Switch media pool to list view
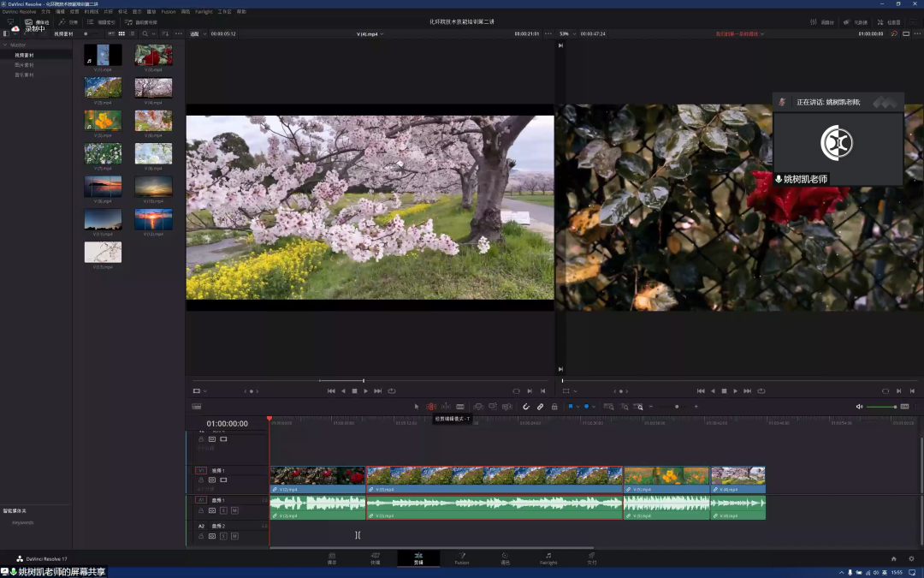 [x=132, y=33]
